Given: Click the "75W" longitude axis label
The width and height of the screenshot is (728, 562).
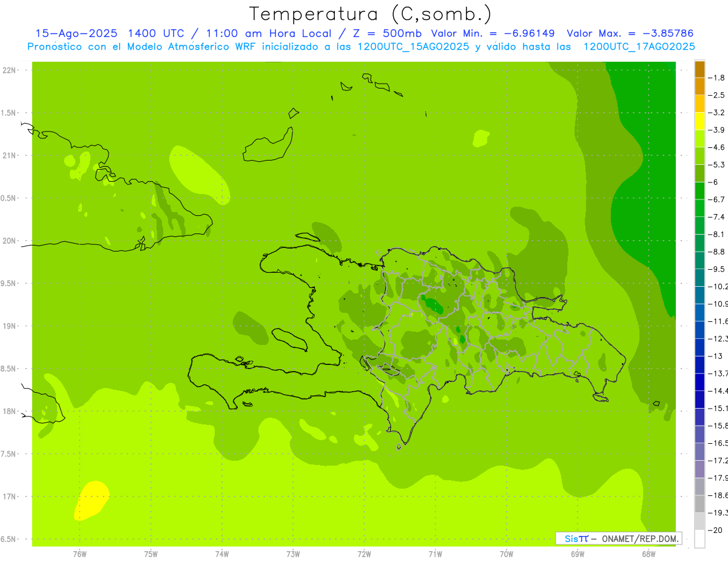Looking at the screenshot, I should [151, 554].
